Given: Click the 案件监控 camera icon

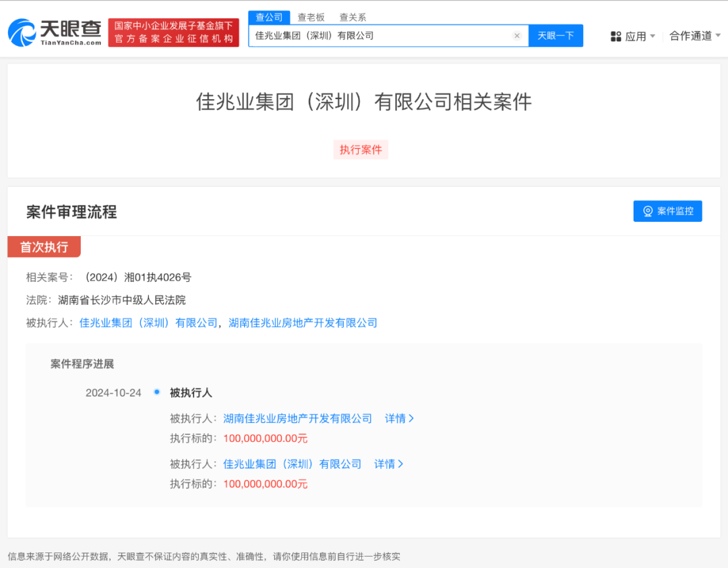Looking at the screenshot, I should point(648,212).
